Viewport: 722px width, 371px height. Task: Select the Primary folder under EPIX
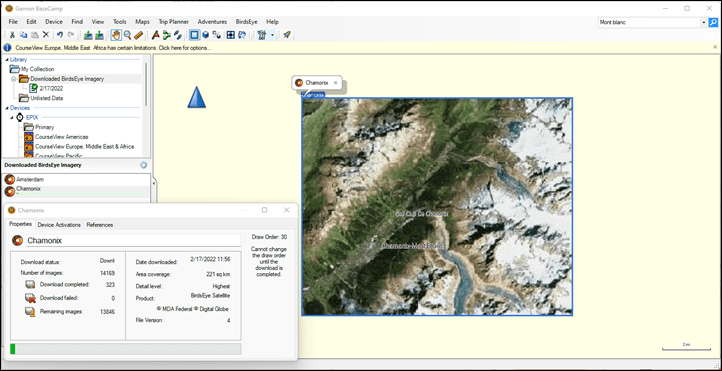40,127
